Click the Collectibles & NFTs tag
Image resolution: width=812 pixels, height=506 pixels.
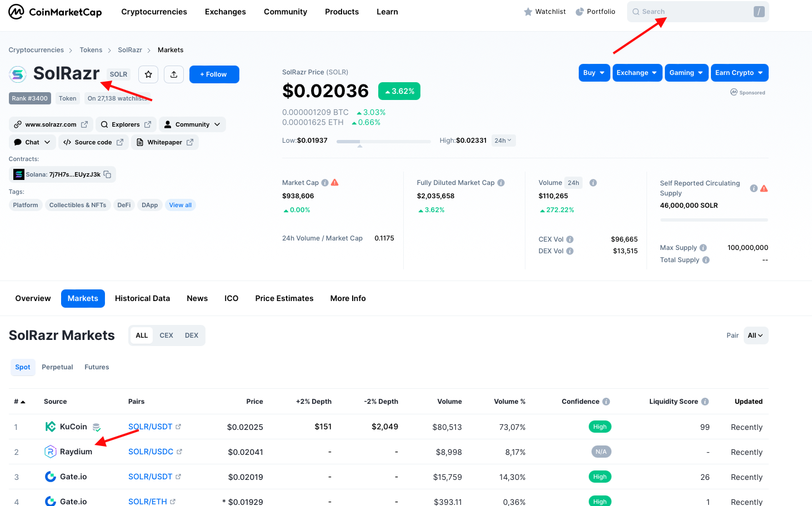click(x=78, y=205)
